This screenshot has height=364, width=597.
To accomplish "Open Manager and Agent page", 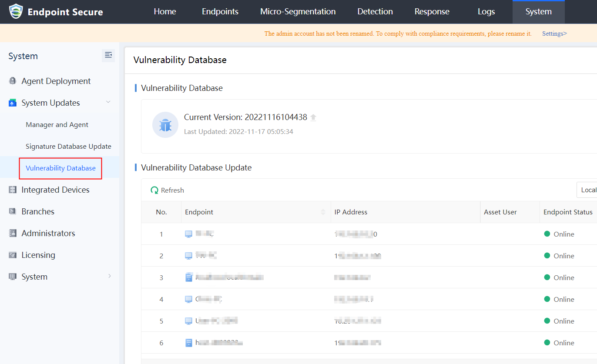I will [57, 124].
